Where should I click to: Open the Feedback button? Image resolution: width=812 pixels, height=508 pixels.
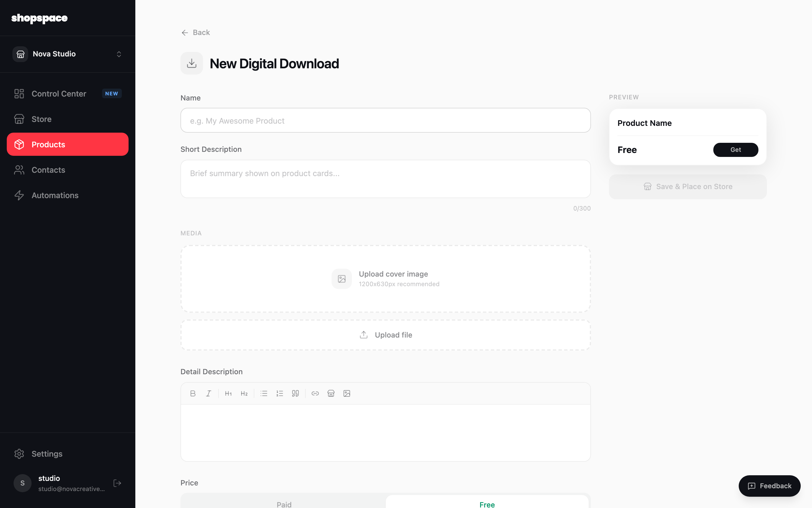[x=769, y=486]
